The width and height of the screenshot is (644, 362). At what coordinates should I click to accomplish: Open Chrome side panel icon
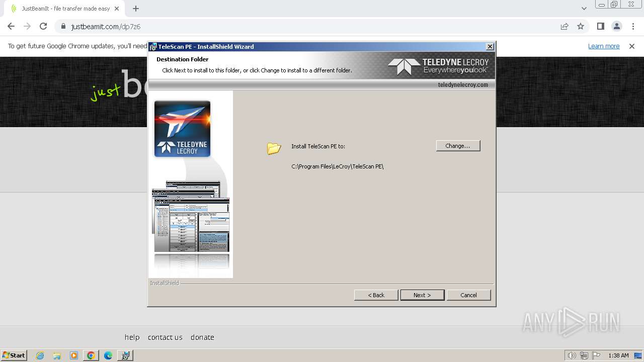click(x=600, y=26)
